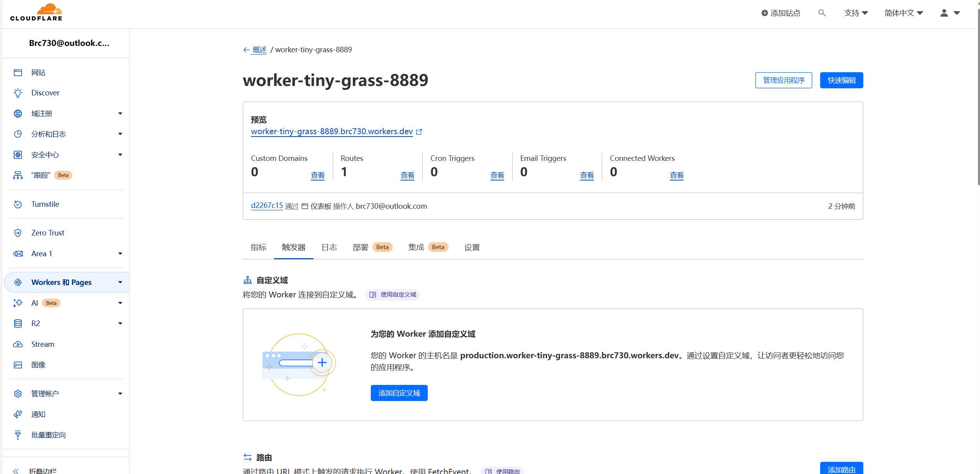Click the 图像 picture icon
Viewport: 980px width, 474px height.
click(18, 365)
